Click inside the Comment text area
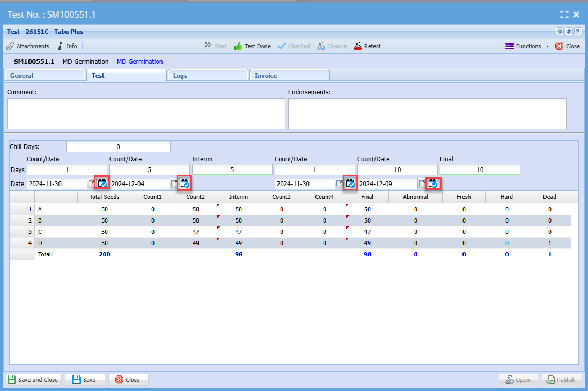 146,114
